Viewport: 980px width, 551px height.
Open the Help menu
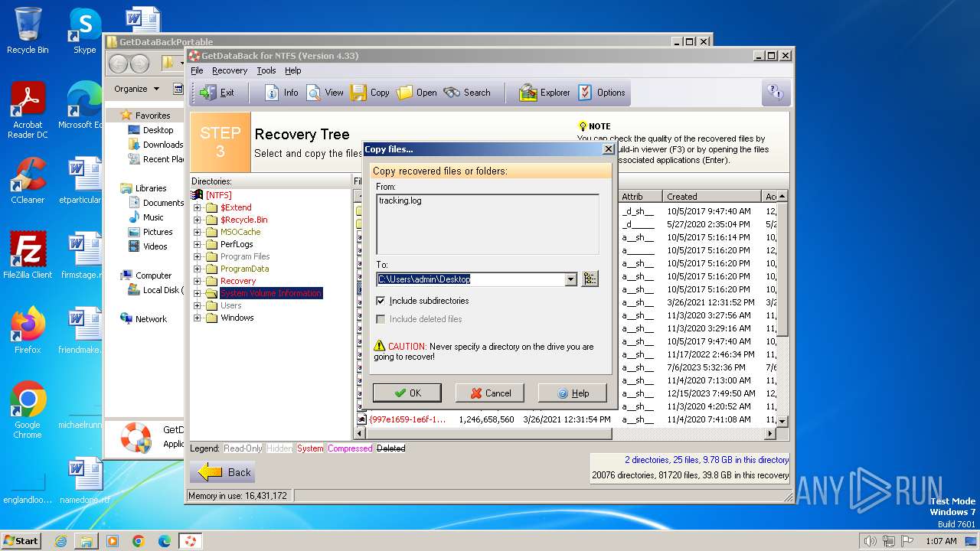click(293, 70)
